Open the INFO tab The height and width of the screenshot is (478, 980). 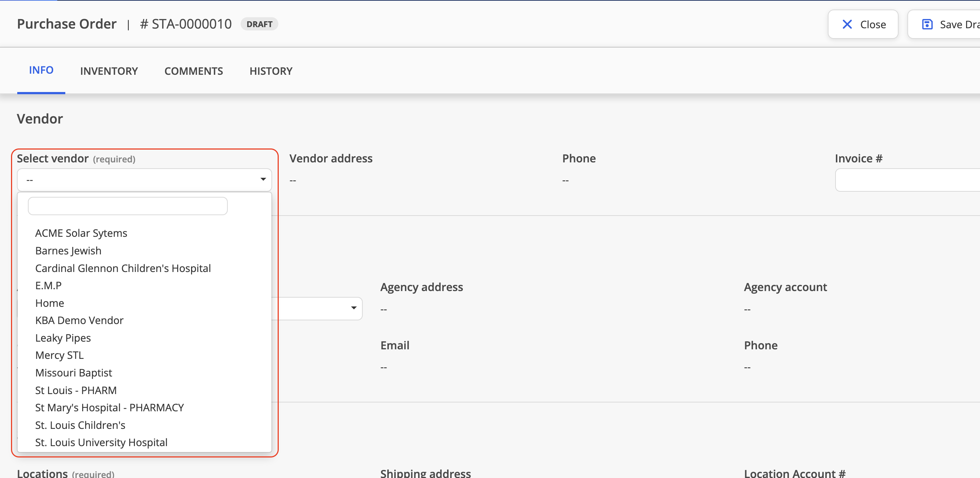(41, 70)
